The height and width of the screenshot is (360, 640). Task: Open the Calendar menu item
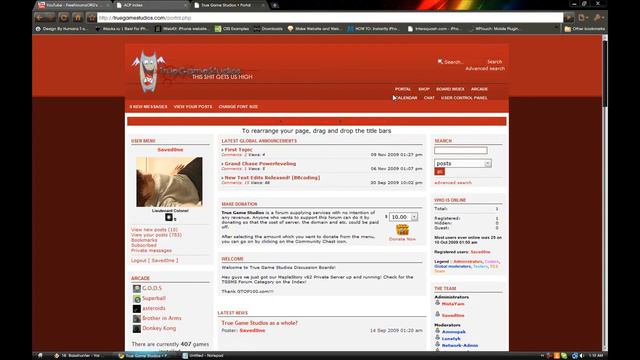click(407, 98)
